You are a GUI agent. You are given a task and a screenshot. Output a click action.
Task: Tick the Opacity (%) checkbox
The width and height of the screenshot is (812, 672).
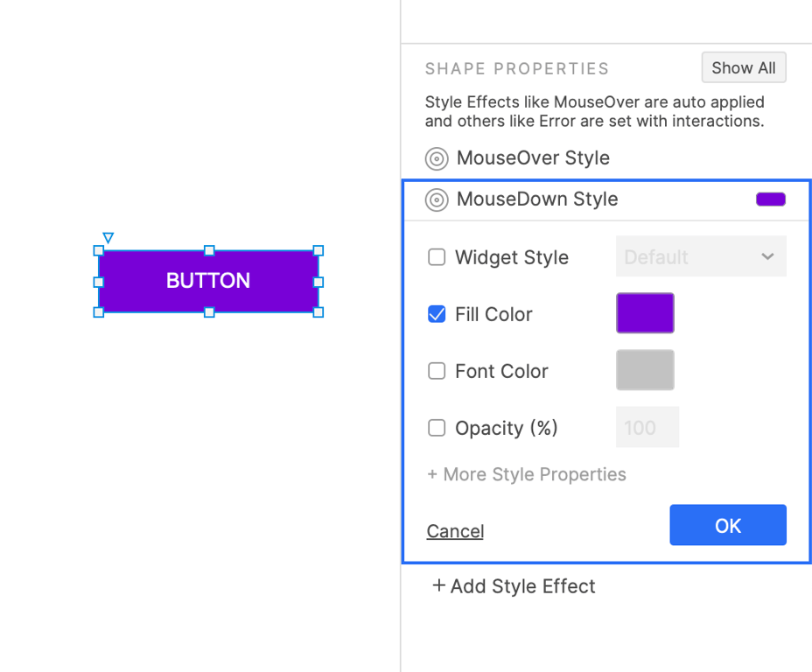(437, 428)
